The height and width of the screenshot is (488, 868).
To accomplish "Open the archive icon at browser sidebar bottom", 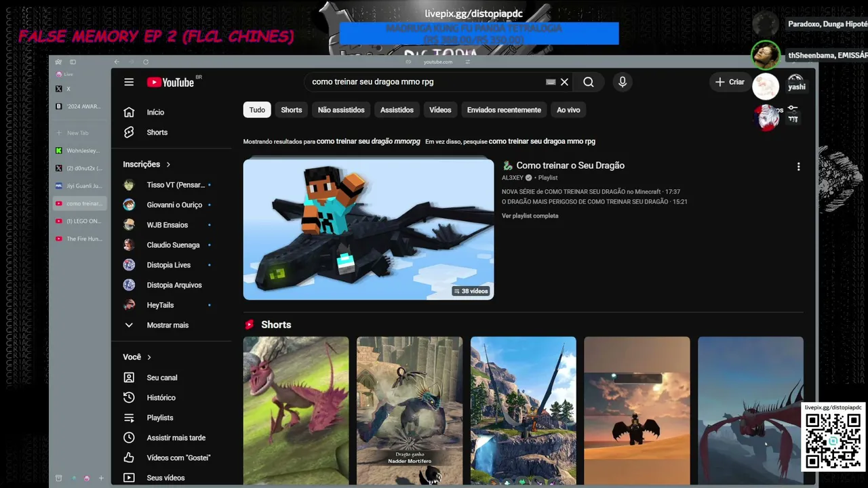I will (58, 479).
